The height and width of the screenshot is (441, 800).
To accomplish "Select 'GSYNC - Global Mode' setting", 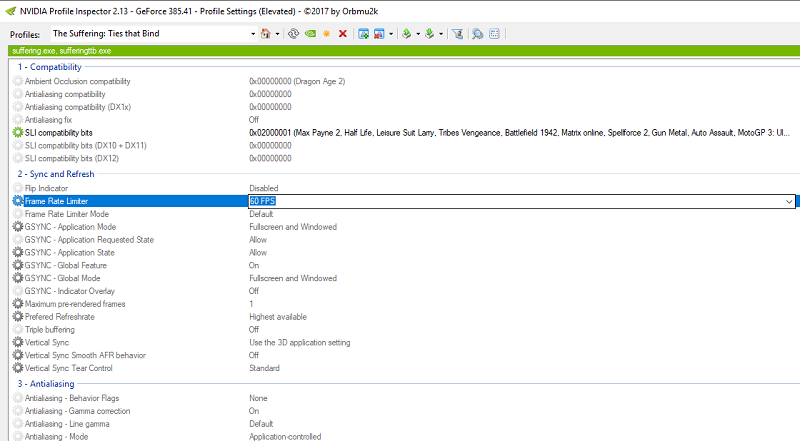I will pyautogui.click(x=62, y=278).
